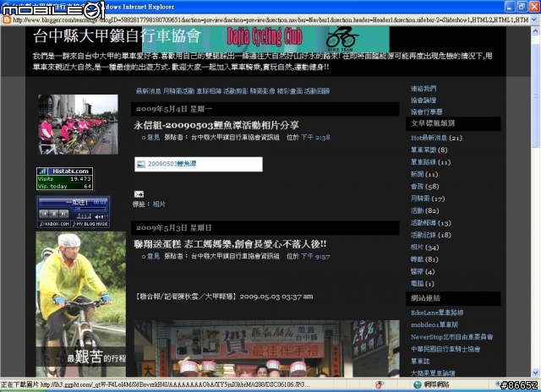Open the 協會論壇 sidebar link
The image size is (541, 392).
click(x=424, y=100)
